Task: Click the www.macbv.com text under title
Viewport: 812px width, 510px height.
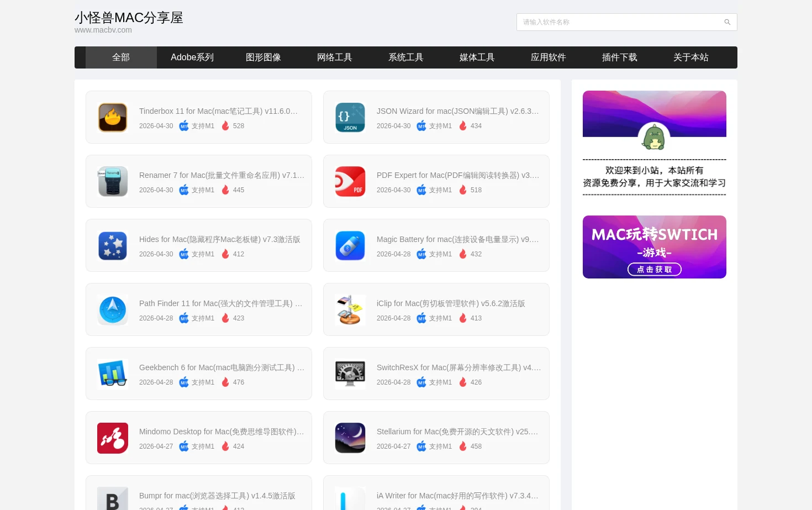Action: (x=103, y=30)
